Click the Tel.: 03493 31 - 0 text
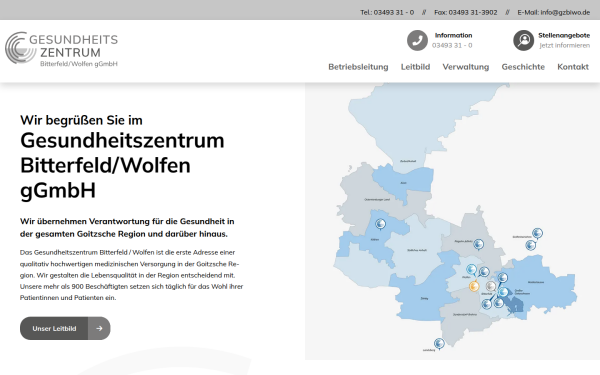600x375 pixels. tap(387, 12)
